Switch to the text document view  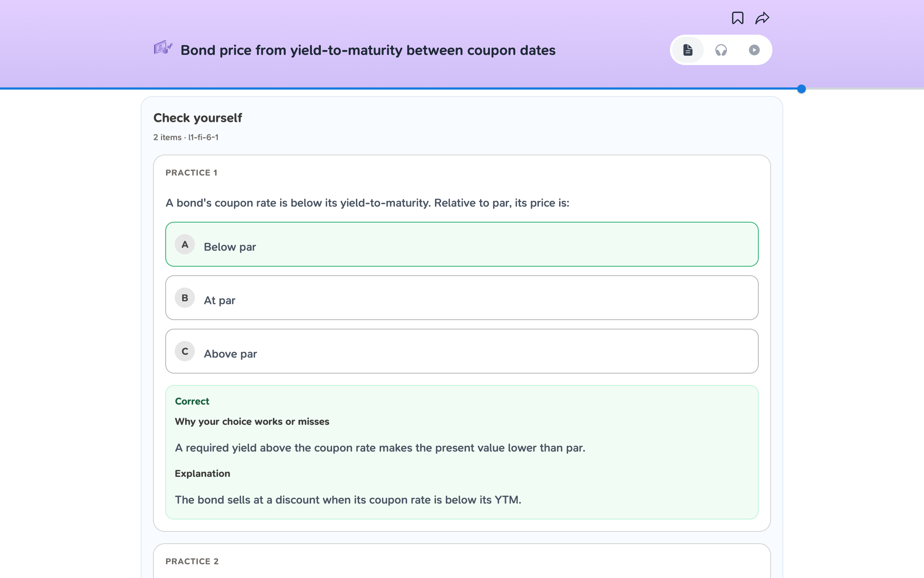click(x=688, y=50)
